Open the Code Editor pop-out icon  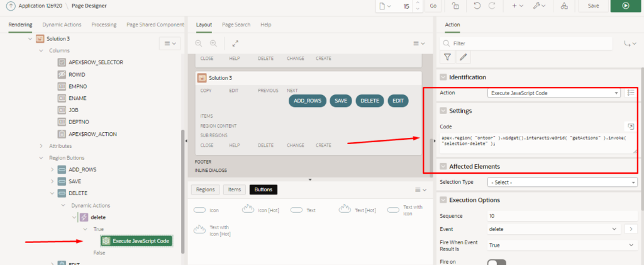point(630,127)
